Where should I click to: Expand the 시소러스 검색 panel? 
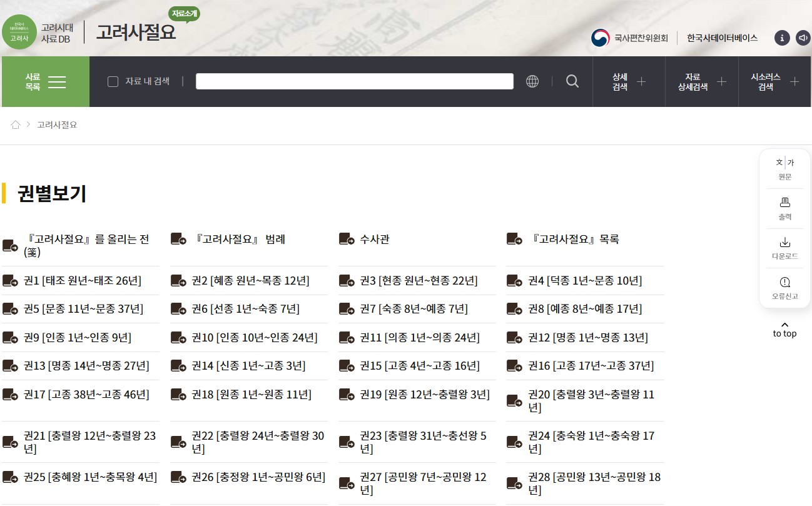tap(775, 82)
